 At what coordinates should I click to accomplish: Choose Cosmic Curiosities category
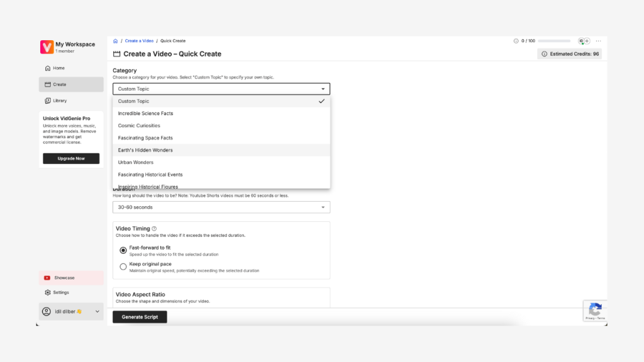(x=221, y=126)
